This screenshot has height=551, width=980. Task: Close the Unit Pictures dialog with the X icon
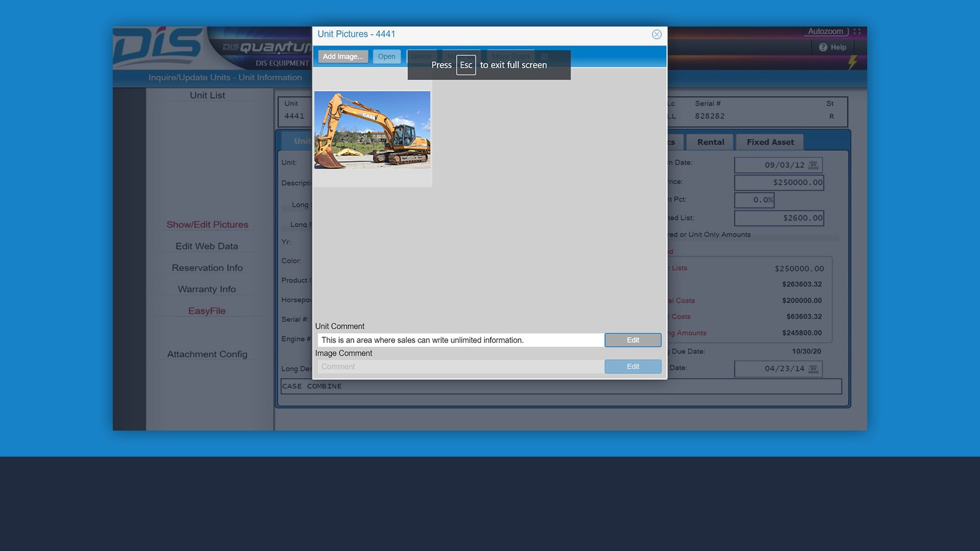(x=656, y=34)
